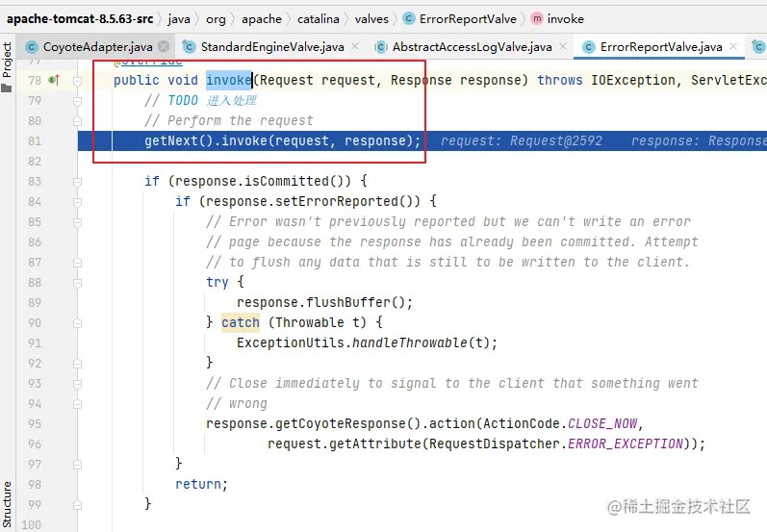Click the java breadcrumb segment
The image size is (767, 532).
tap(179, 19)
